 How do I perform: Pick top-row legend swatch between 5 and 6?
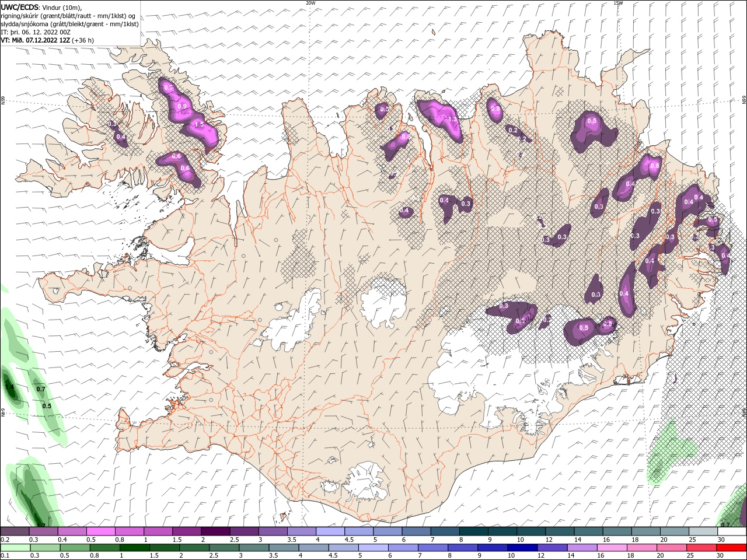click(387, 531)
